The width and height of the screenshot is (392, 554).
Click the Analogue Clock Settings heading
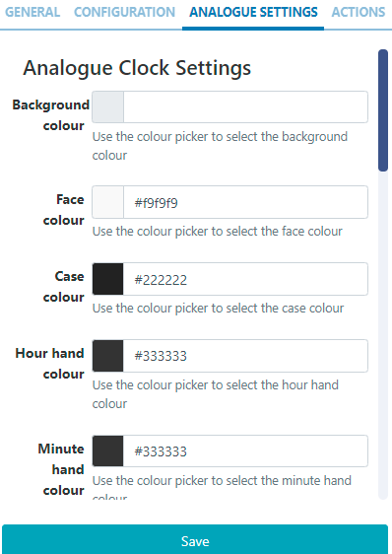click(x=137, y=68)
